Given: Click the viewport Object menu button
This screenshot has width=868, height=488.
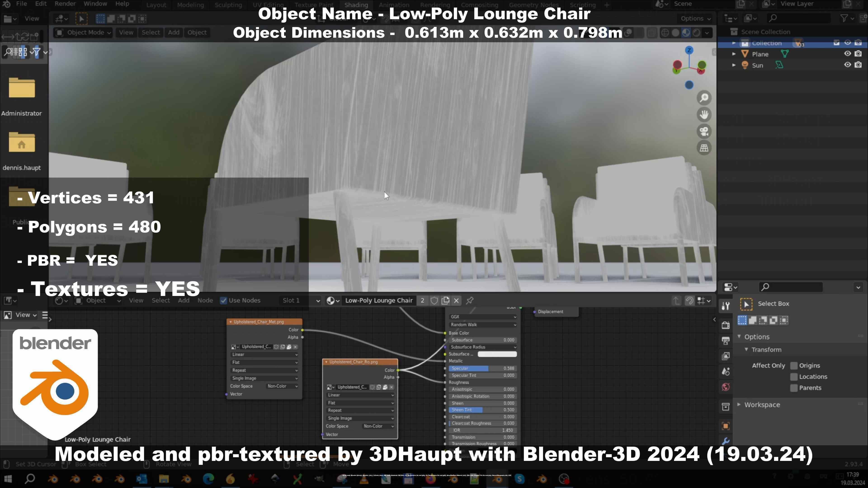Looking at the screenshot, I should pyautogui.click(x=197, y=33).
